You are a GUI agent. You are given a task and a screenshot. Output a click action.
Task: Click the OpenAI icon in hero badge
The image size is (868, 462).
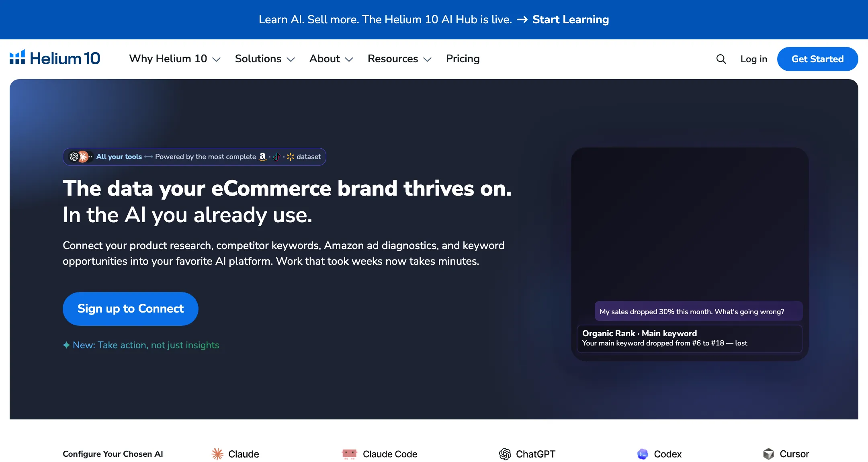pyautogui.click(x=74, y=157)
